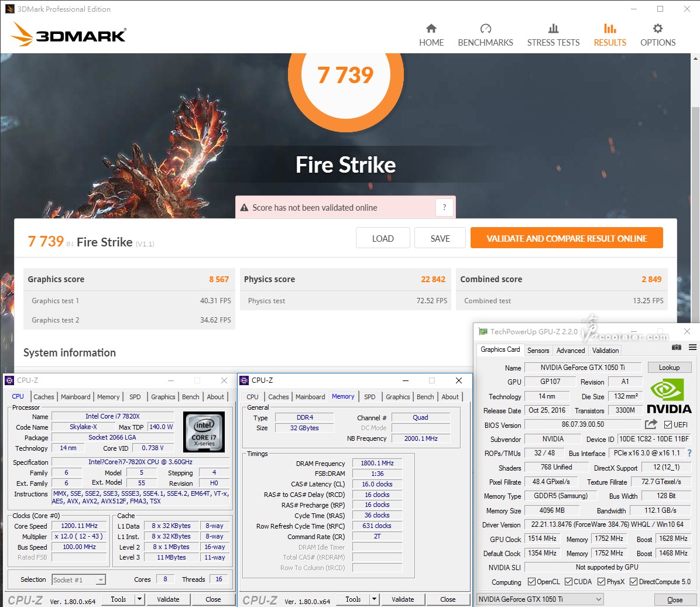Open the Options gear icon
Screen dimensions: 700x607
658,29
